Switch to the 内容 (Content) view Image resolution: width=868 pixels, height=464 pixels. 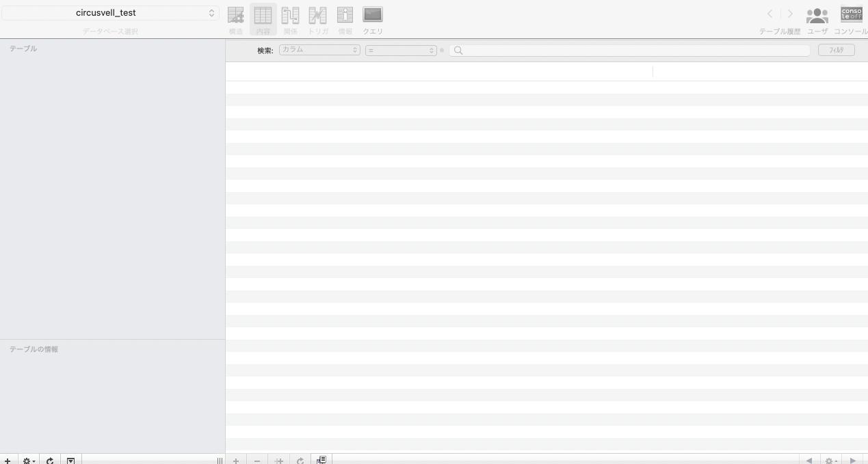[x=263, y=21]
